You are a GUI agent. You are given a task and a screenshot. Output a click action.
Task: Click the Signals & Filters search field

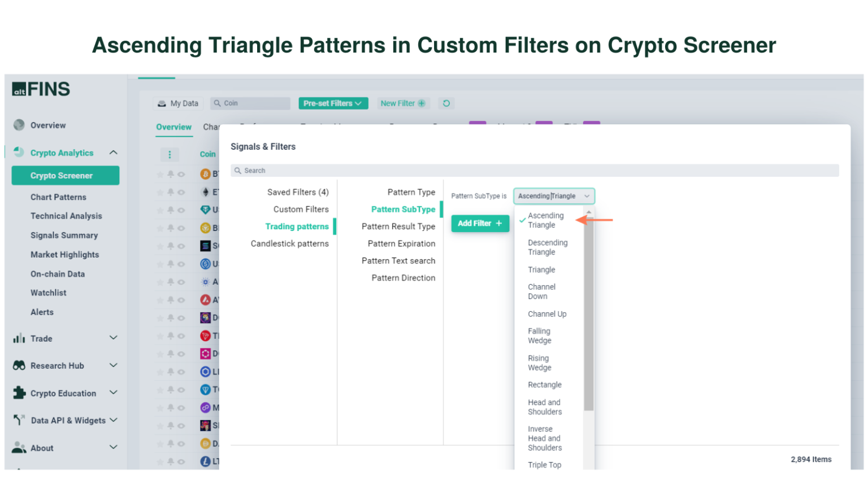(534, 171)
